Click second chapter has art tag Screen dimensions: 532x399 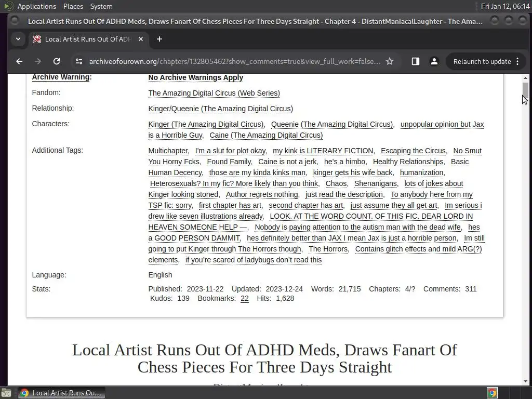[305, 205]
